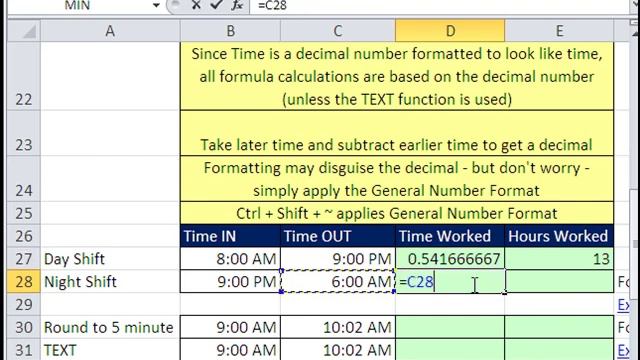Select column B header
The width and height of the screenshot is (640, 360).
[x=230, y=31]
